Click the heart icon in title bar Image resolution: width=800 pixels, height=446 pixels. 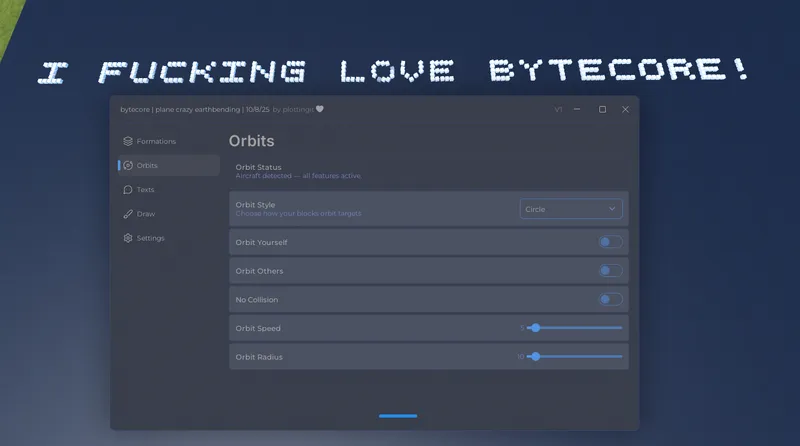coord(319,109)
